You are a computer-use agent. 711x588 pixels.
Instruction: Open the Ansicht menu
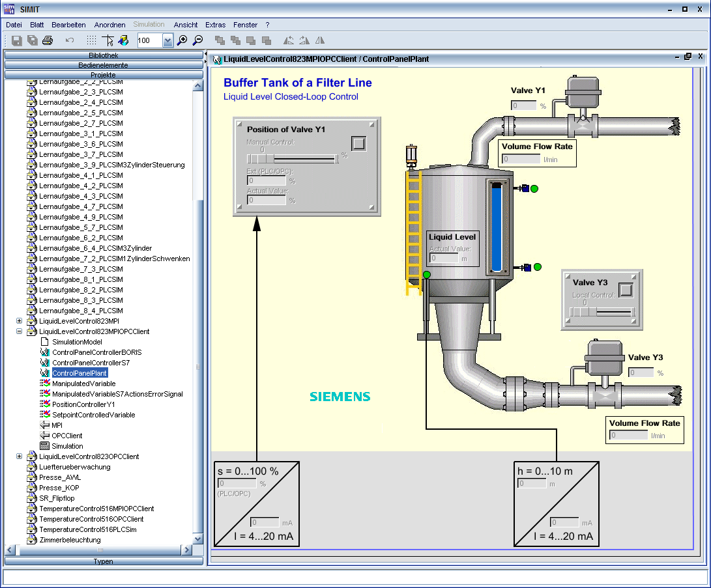click(186, 25)
